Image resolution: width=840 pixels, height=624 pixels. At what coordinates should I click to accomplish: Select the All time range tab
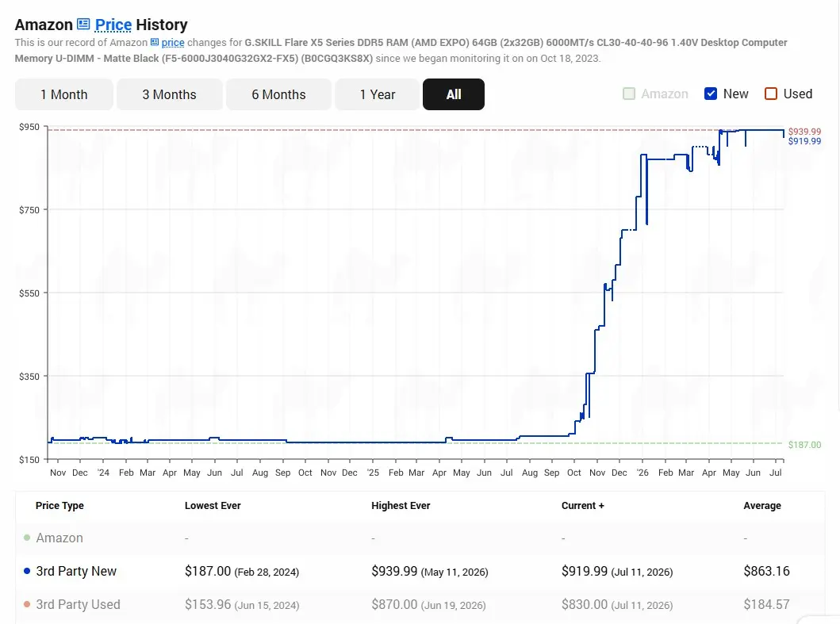click(454, 94)
